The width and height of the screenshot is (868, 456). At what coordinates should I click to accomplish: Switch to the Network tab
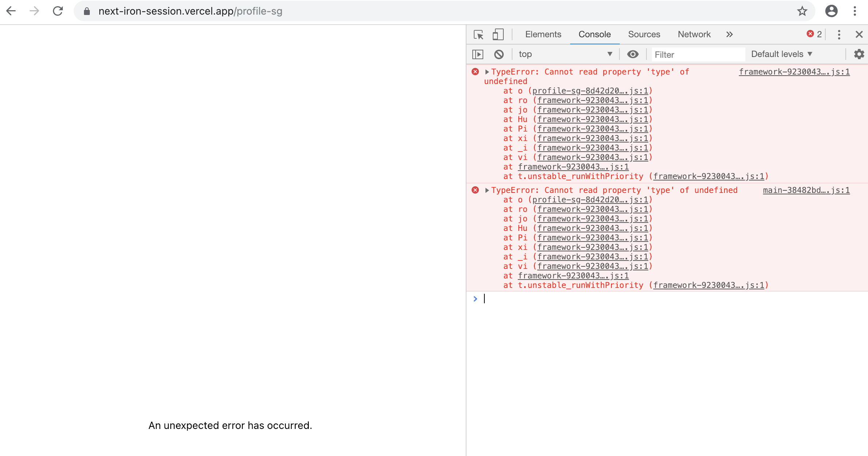coord(694,34)
